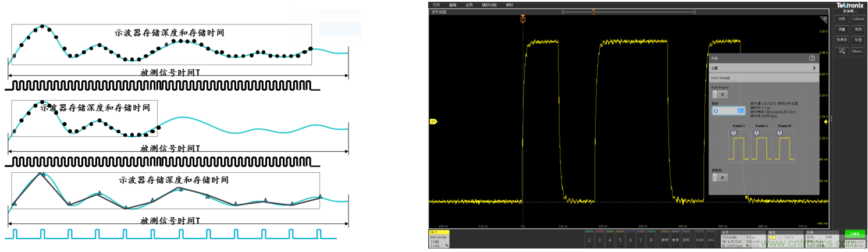
Task: Click the help question mark icon
Action: (x=812, y=58)
